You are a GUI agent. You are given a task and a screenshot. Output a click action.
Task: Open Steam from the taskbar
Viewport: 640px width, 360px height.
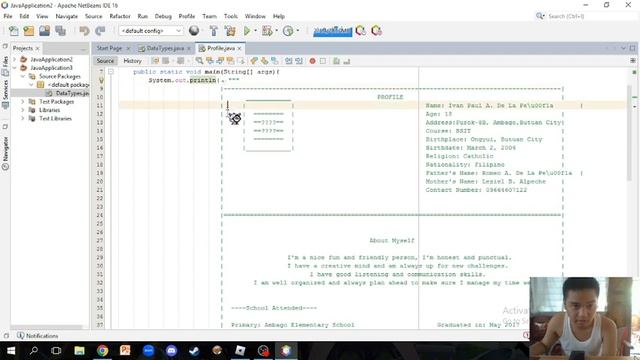pos(194,351)
